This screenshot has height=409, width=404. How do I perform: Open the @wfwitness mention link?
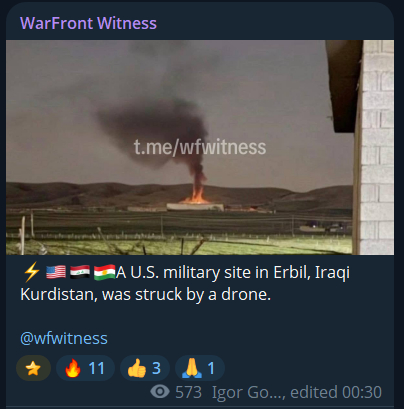(x=64, y=338)
